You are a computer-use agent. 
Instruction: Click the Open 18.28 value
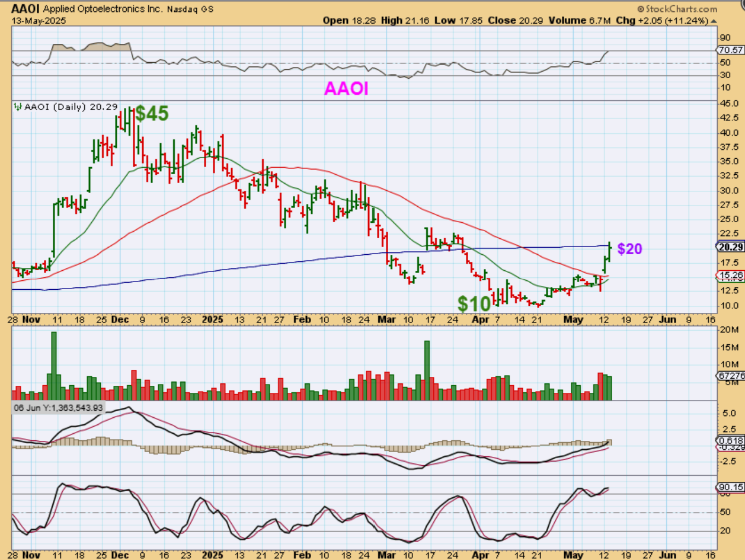tap(350, 20)
